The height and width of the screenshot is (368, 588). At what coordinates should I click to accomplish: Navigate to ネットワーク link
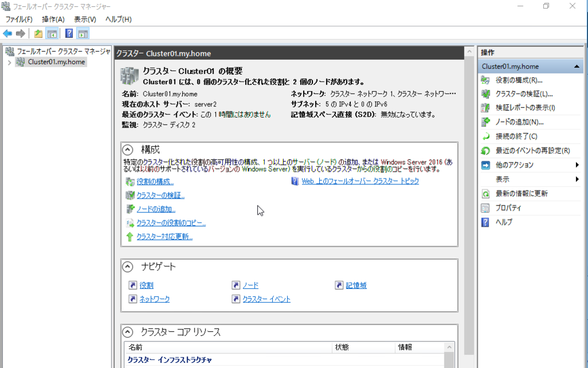[154, 299]
